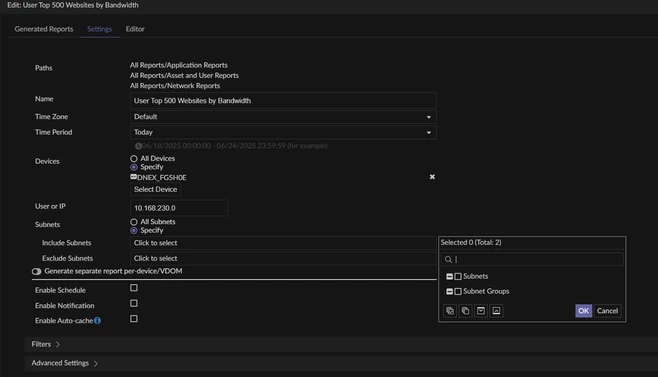658x377 pixels.
Task: Collapse the Subnets tree node
Action: pyautogui.click(x=449, y=276)
